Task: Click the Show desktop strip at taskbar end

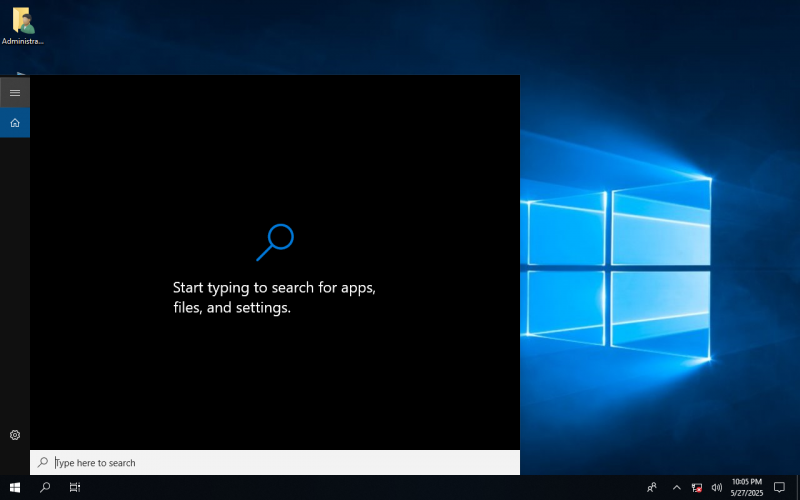Action: tap(797, 488)
